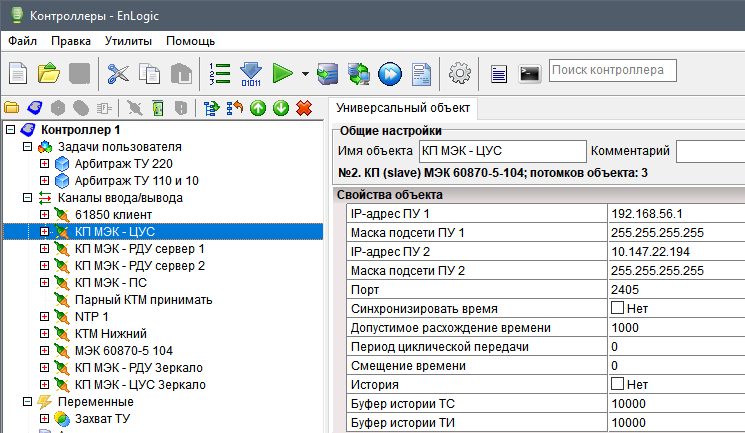This screenshot has width=745, height=433.
Task: Toggle the История checkbox
Action: 617,384
